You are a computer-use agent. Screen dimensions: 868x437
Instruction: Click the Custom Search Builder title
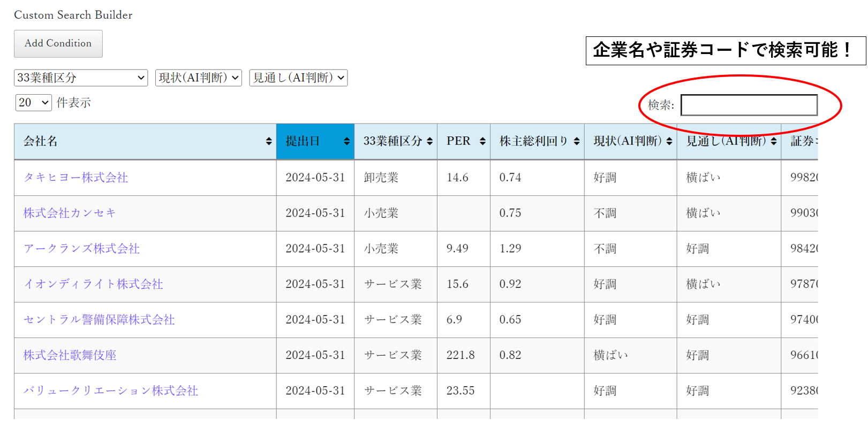click(x=73, y=15)
